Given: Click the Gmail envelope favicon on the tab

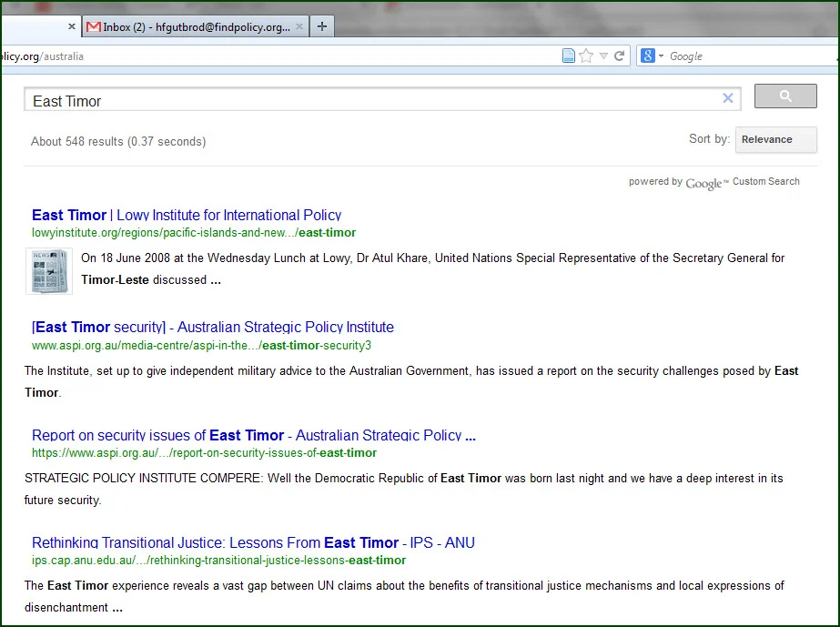Looking at the screenshot, I should [x=93, y=26].
